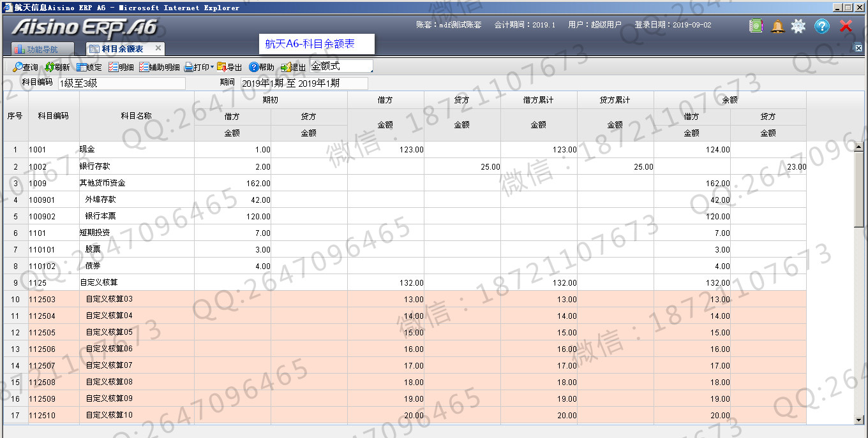Open settings using the gear icon
The width and height of the screenshot is (868, 438).
click(798, 26)
